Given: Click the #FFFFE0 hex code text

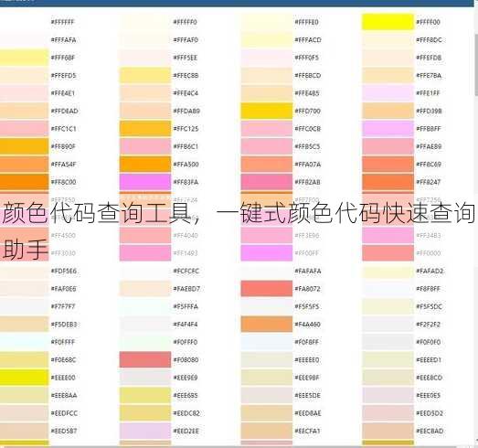Looking at the screenshot, I should click(306, 22).
